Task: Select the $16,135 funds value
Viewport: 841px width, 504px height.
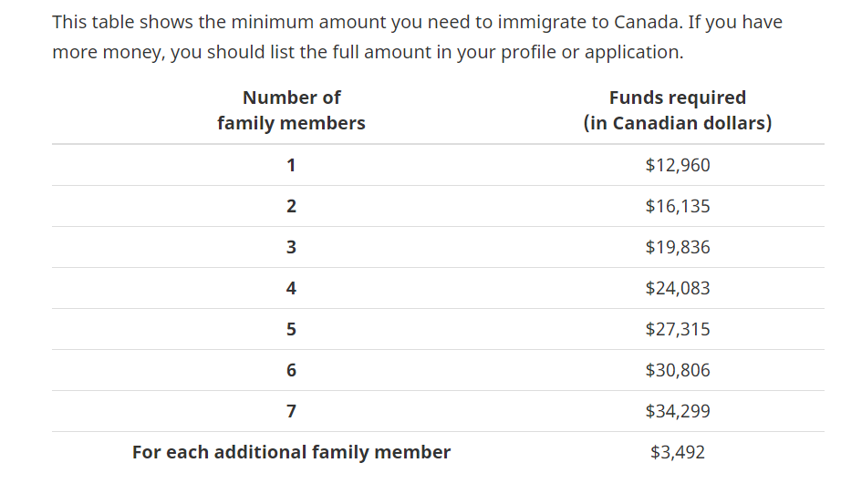Action: point(677,206)
